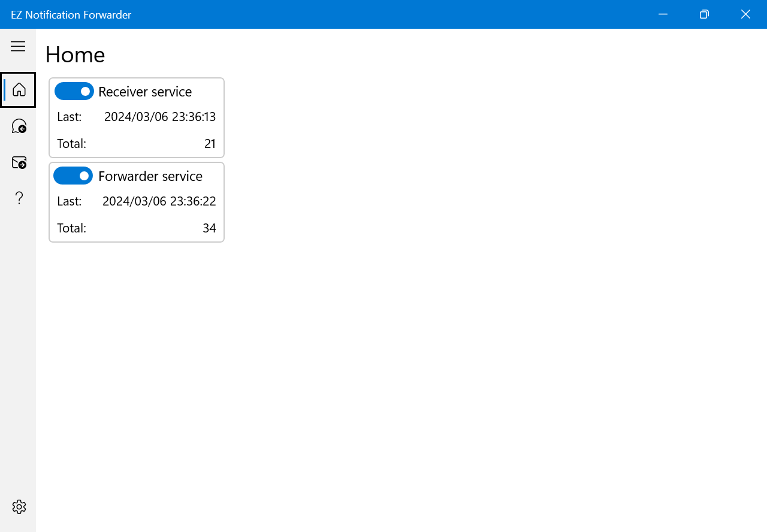Close the EZ Notification Forwarder window
The image size is (767, 532).
click(x=745, y=14)
